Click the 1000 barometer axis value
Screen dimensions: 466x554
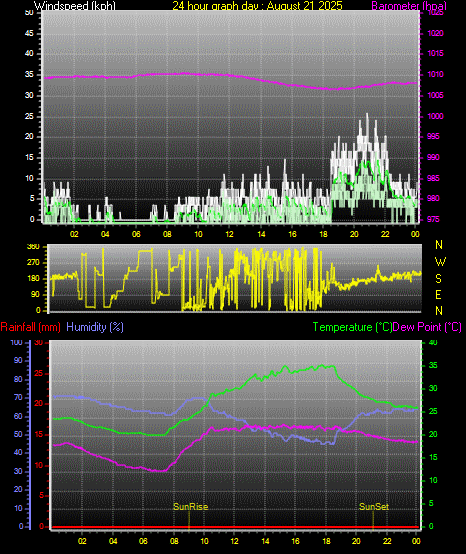click(435, 116)
